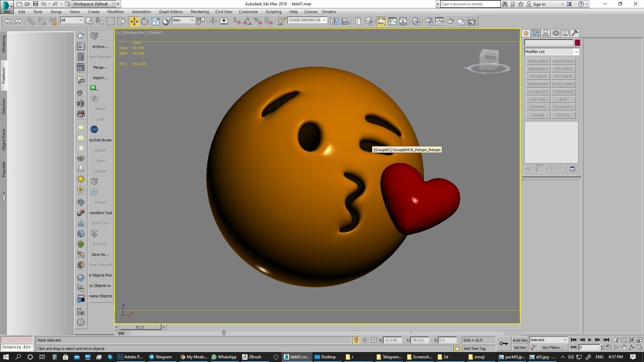Click the Align tool icon
Screen dimensions: 644x362
pyautogui.click(x=345, y=21)
